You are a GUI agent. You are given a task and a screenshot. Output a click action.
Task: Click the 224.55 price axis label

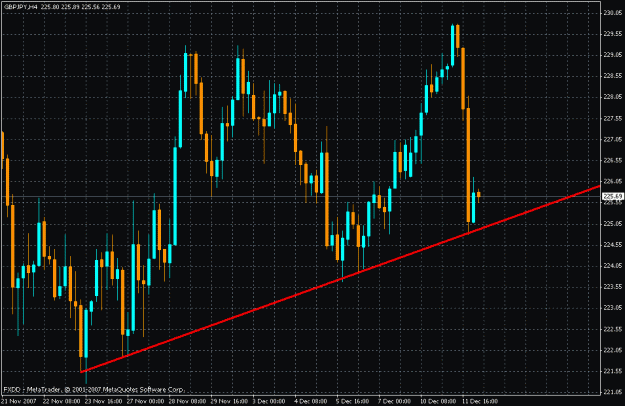pos(613,245)
